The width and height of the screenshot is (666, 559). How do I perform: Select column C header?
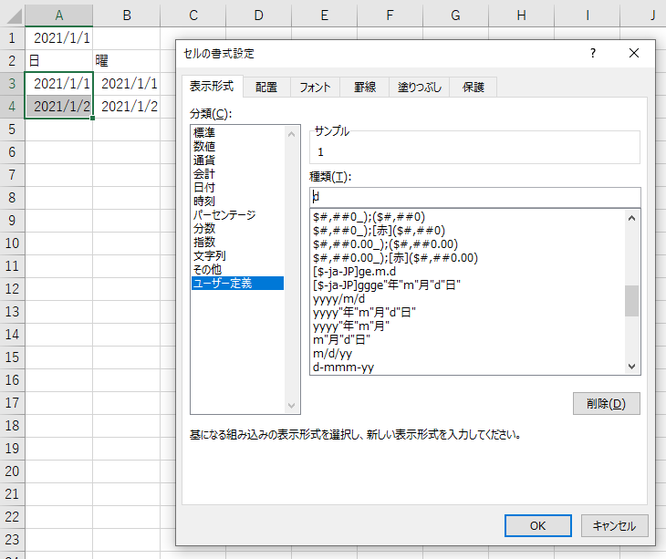(x=193, y=15)
